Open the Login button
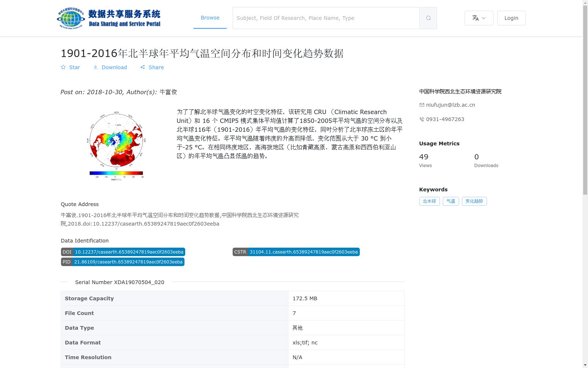The height and width of the screenshot is (368, 588). pos(511,18)
